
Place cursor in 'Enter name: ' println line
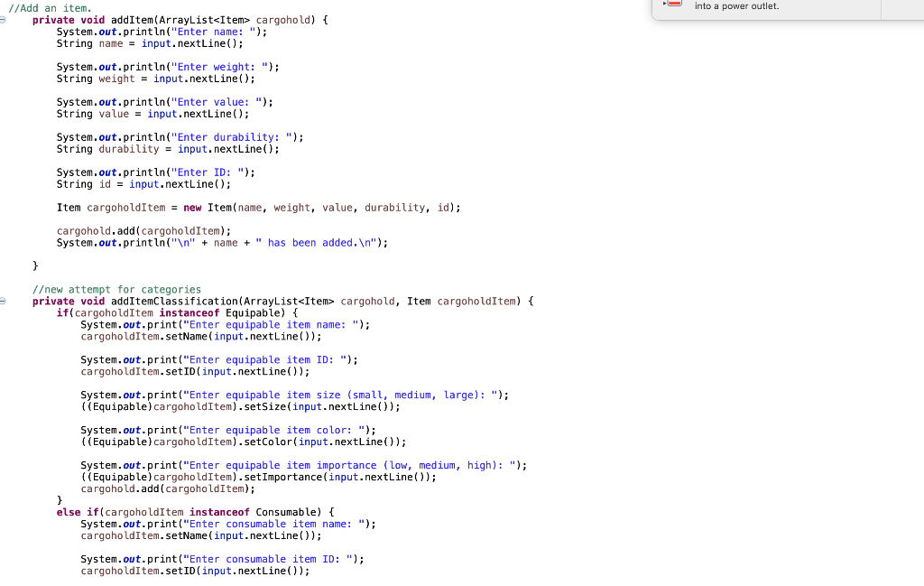(162, 32)
